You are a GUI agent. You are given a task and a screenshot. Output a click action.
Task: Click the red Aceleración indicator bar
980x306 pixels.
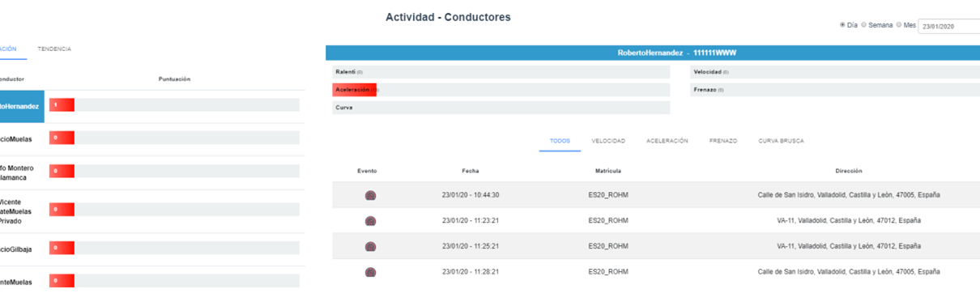(355, 90)
